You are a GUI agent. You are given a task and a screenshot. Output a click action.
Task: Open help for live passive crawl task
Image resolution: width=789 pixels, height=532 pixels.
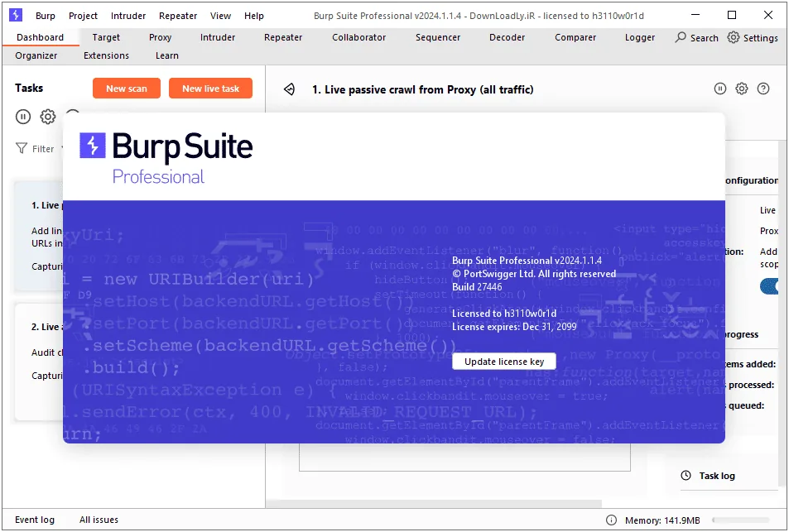(x=763, y=89)
